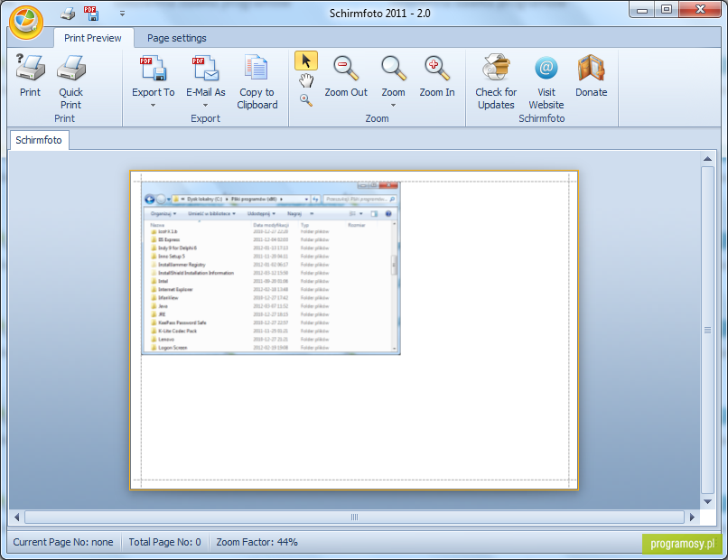Viewport: 728px width, 560px height.
Task: Select the Schirmfoto document tab
Action: coord(39,140)
